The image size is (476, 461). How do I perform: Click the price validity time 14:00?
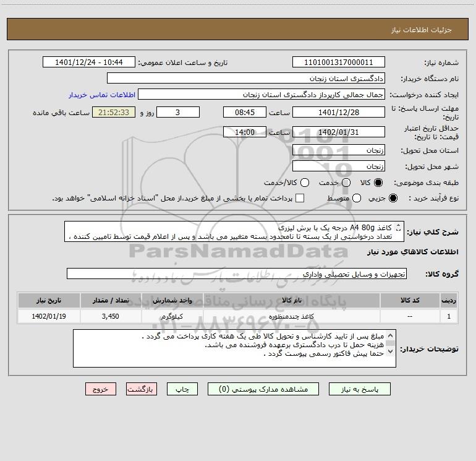[245, 132]
